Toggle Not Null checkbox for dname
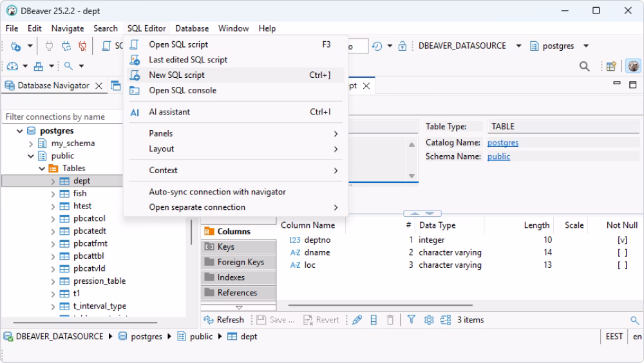The image size is (644, 363). (622, 252)
